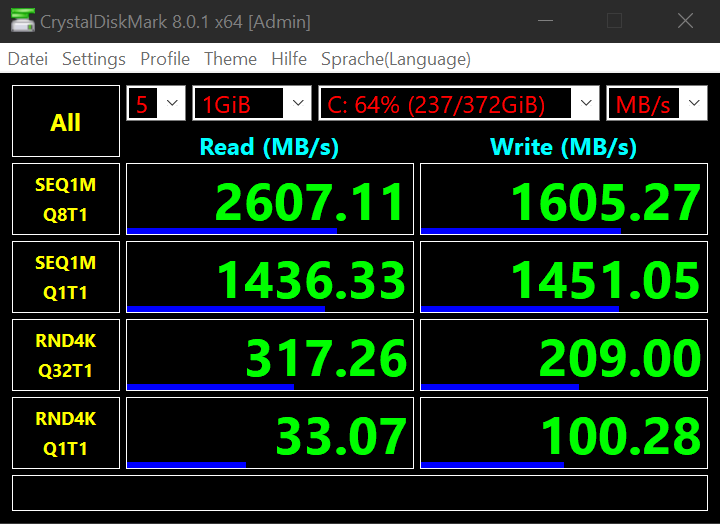Screen dimensions: 720x524
Task: Open the Profile menu
Action: [165, 59]
